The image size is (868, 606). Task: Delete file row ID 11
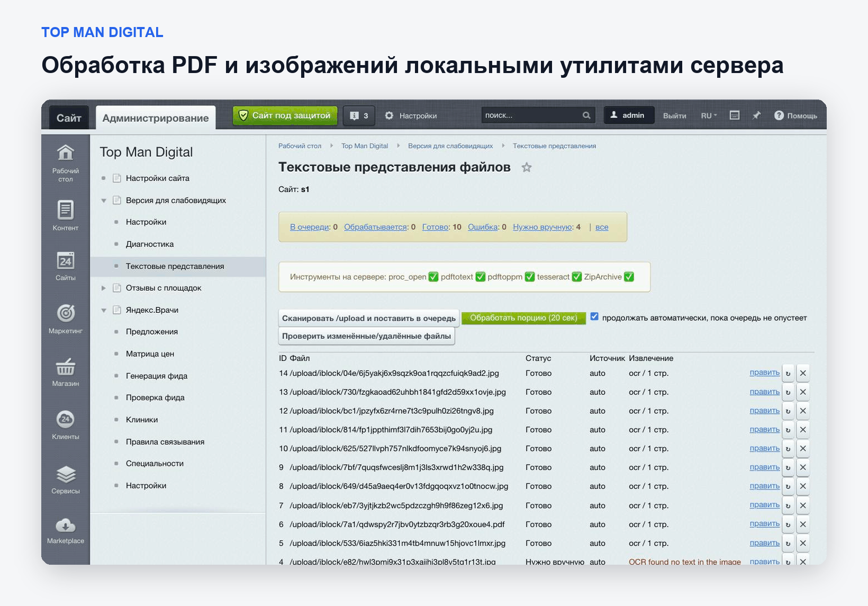pos(803,430)
